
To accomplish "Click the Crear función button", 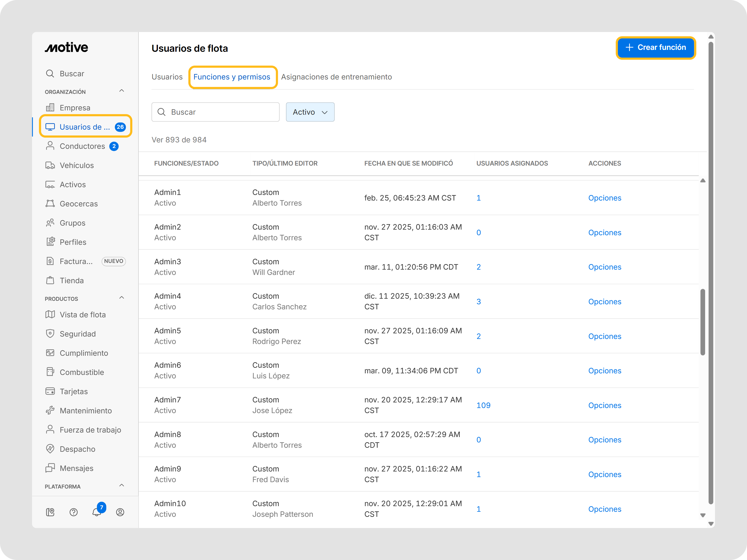I will [655, 47].
